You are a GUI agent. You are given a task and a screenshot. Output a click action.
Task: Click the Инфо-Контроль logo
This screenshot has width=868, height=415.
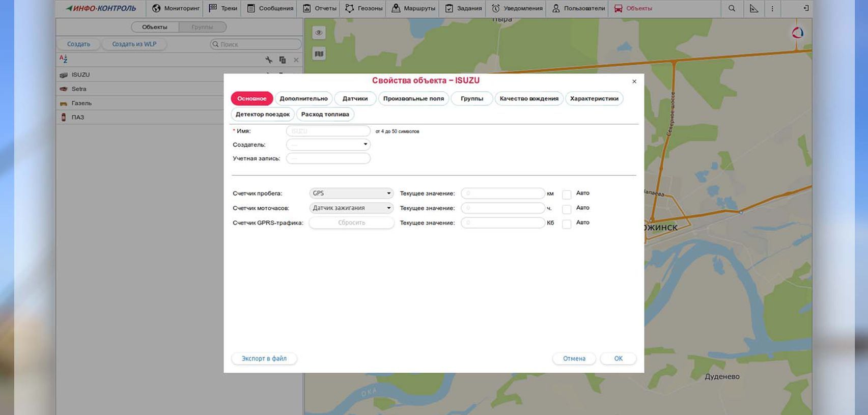point(101,8)
